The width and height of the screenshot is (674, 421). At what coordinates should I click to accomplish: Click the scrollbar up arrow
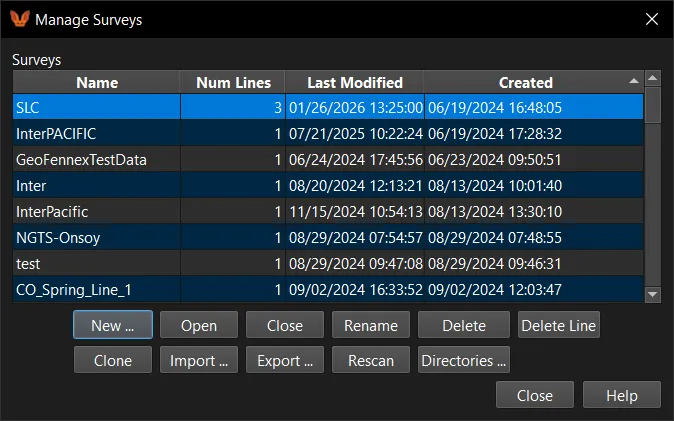tap(653, 78)
